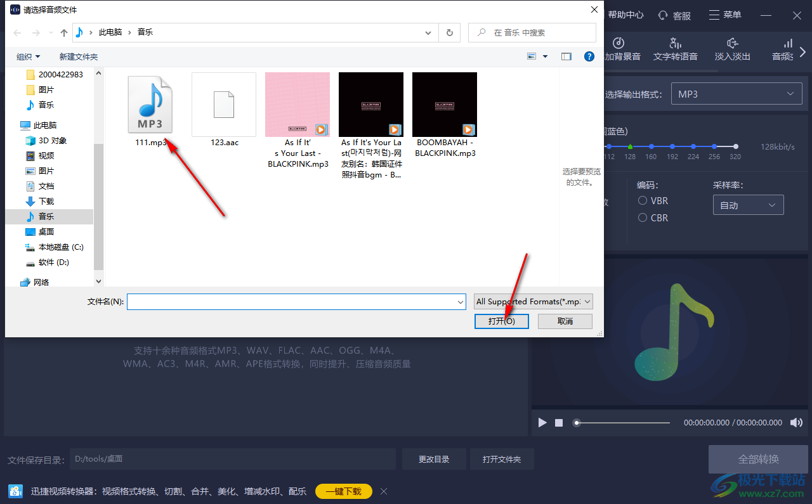This screenshot has height=504, width=812.
Task: Open 3D 对象 in the sidebar
Action: coord(46,140)
